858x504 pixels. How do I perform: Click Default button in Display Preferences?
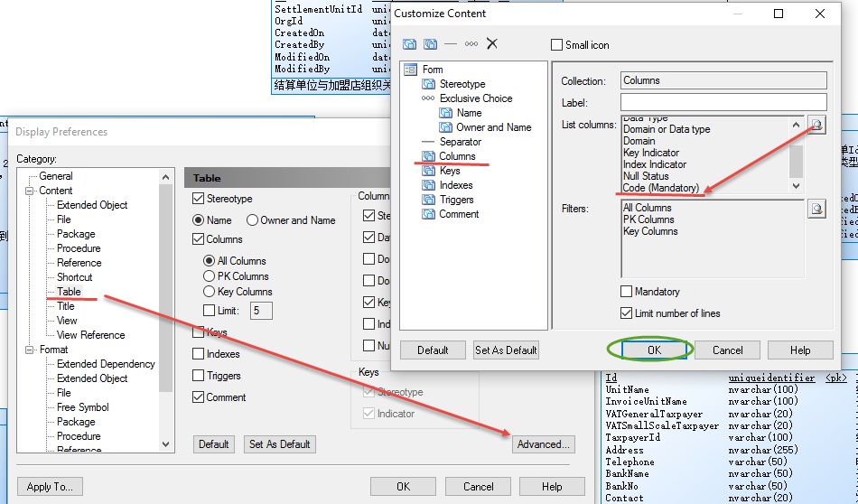tap(213, 444)
